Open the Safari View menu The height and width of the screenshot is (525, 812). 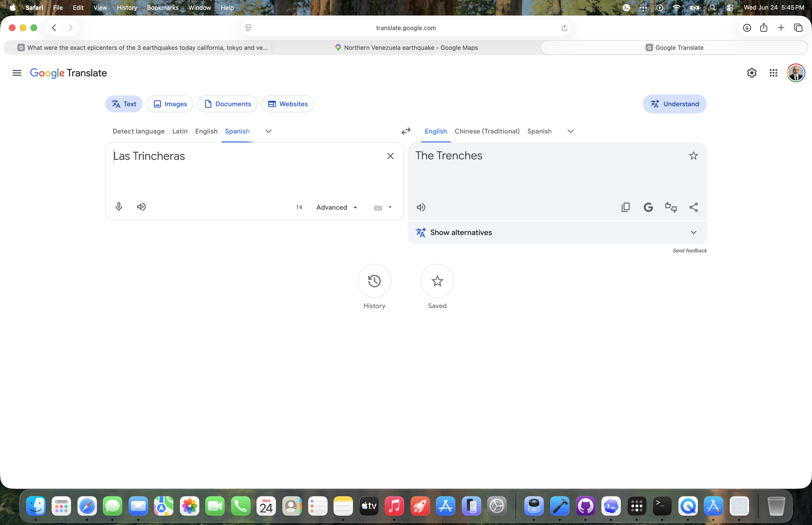(x=100, y=7)
